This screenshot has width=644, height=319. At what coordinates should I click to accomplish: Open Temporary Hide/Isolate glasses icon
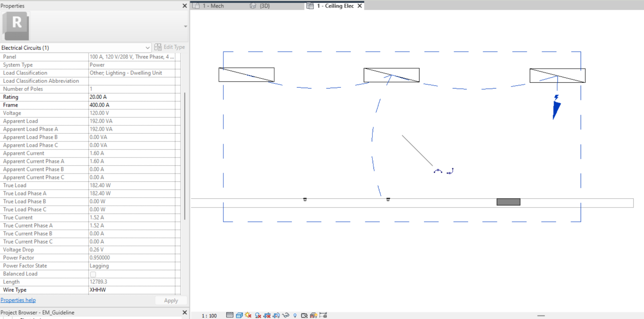(286, 315)
